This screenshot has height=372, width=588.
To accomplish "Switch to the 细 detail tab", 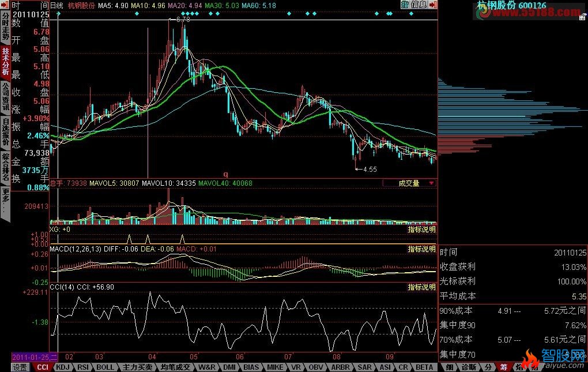I will click(450, 367).
